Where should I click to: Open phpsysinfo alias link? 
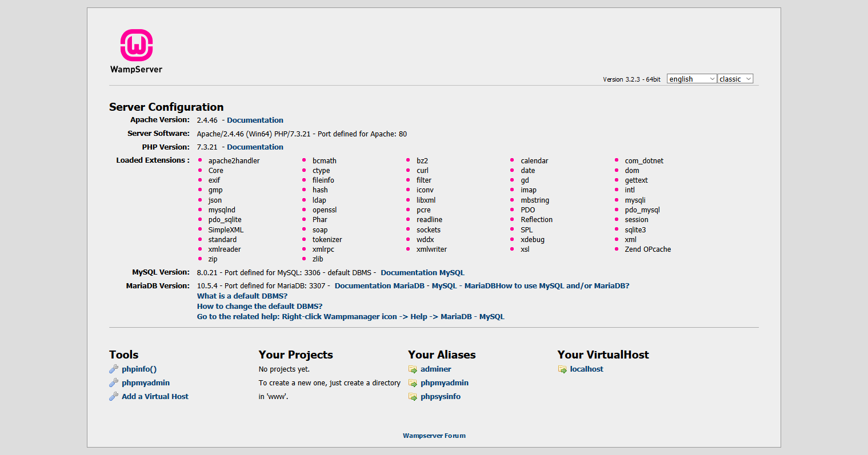(441, 397)
